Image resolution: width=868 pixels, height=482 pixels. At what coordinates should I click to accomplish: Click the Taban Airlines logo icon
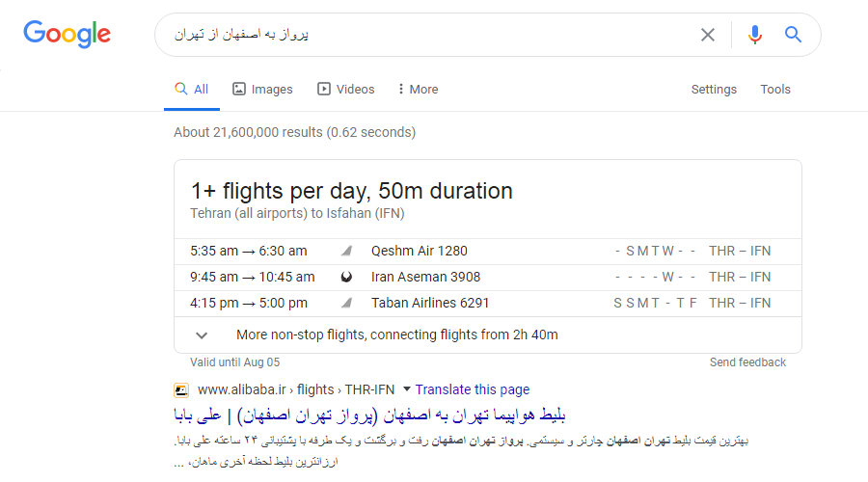pyautogui.click(x=346, y=303)
